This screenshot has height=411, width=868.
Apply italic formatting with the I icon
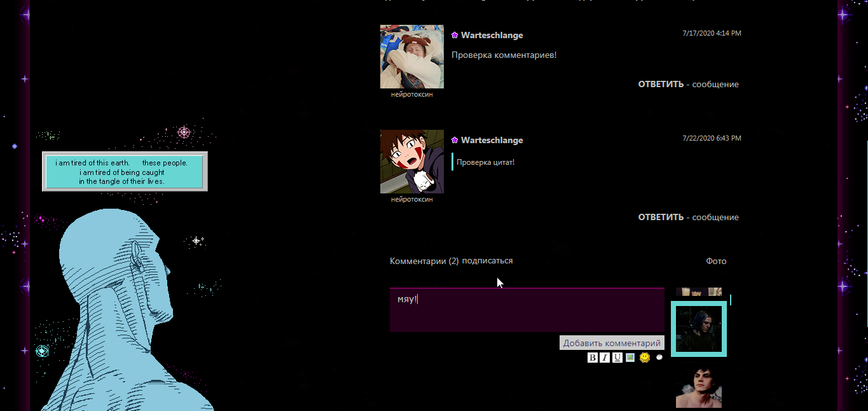pyautogui.click(x=605, y=358)
